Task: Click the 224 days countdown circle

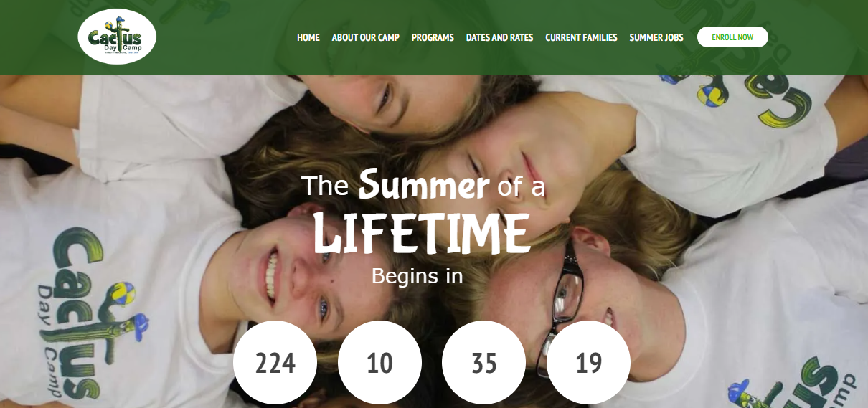Action: 275,363
